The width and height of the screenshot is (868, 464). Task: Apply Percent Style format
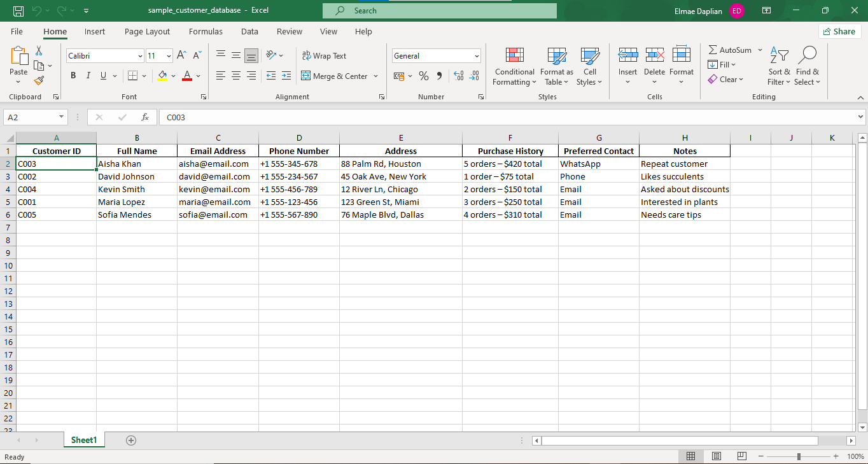coord(423,76)
